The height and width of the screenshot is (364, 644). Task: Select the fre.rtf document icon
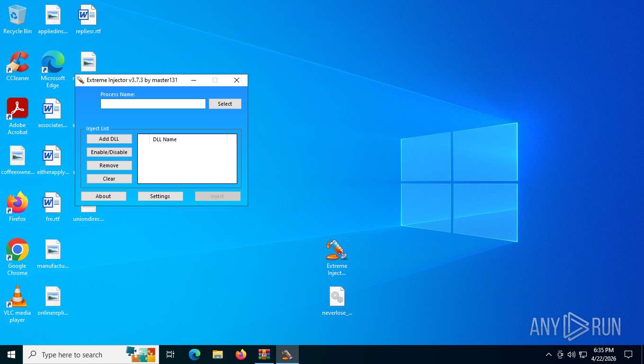click(x=53, y=207)
